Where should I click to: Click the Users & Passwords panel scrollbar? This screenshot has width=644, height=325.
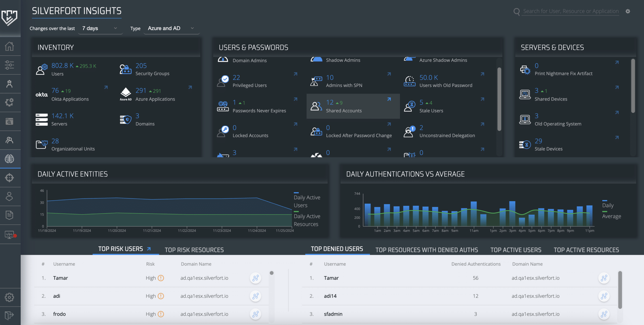coord(499,99)
